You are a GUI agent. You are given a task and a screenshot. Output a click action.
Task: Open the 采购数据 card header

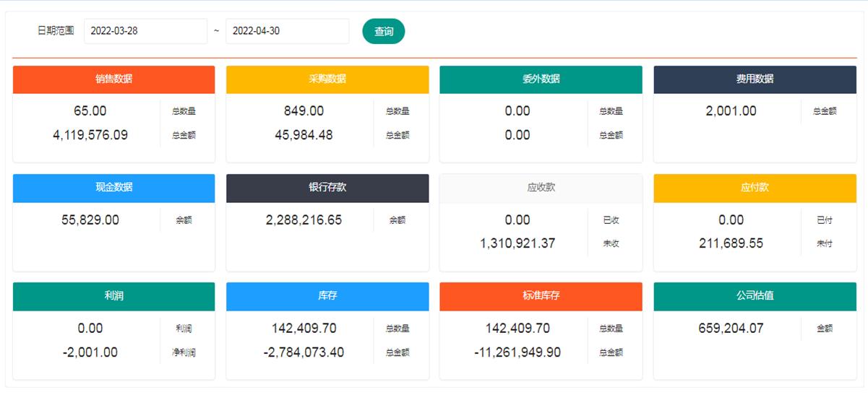tap(327, 79)
